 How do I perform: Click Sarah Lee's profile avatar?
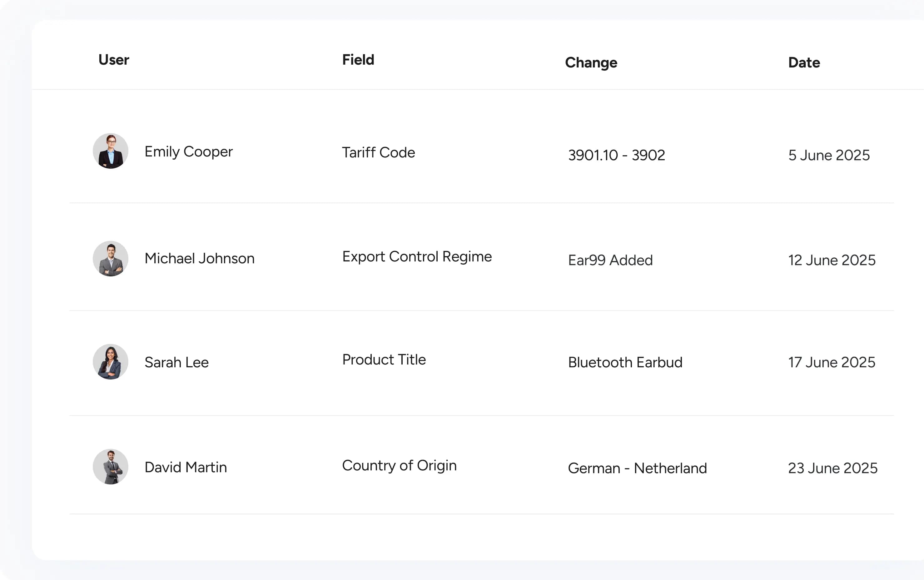coord(111,362)
